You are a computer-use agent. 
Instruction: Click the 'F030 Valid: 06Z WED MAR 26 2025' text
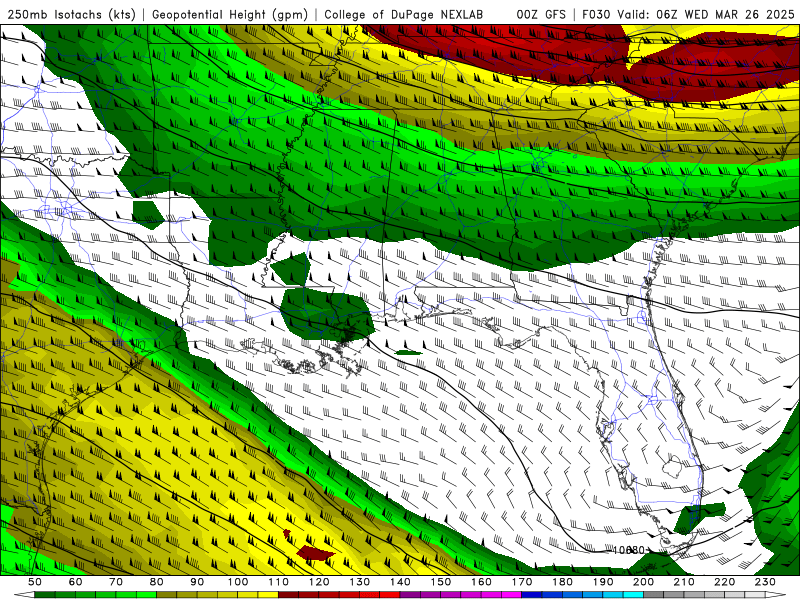click(688, 15)
